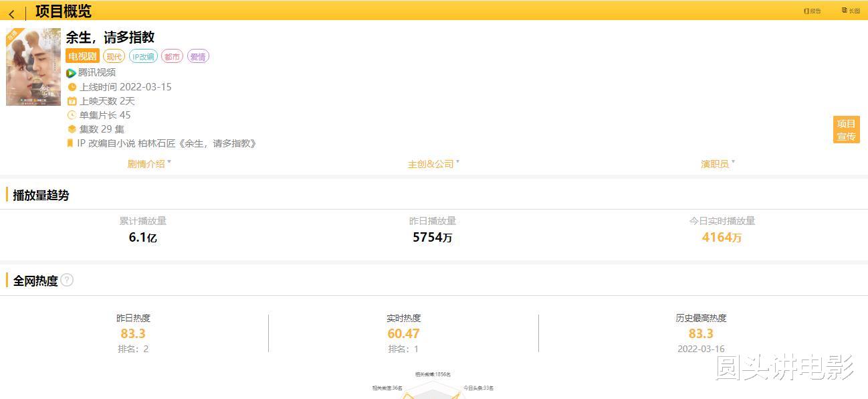Open the 长图 long image button
The width and height of the screenshot is (868, 399).
851,11
